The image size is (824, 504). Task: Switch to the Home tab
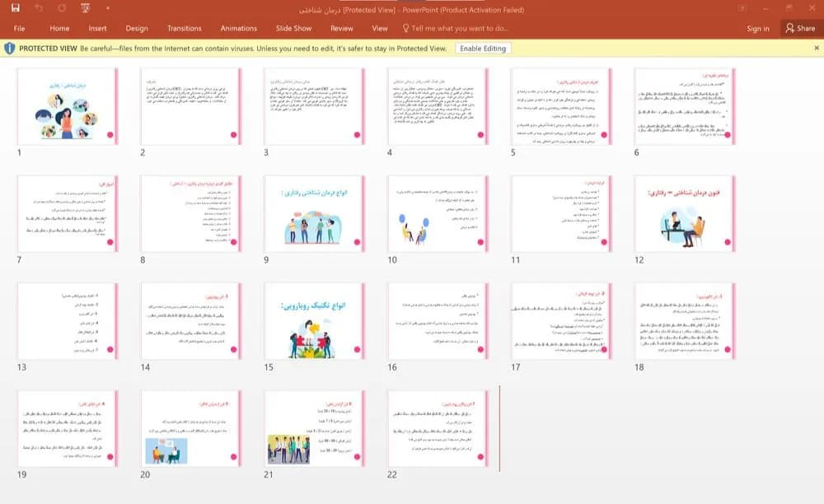(x=59, y=28)
